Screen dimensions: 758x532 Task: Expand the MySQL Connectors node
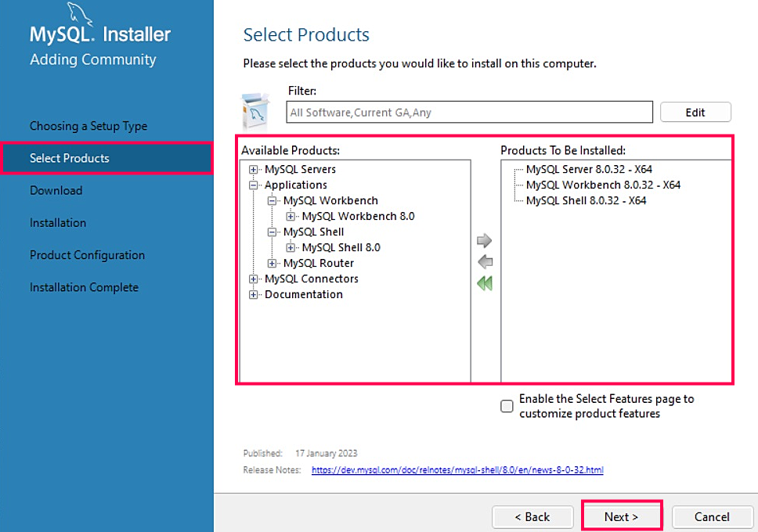click(x=253, y=279)
